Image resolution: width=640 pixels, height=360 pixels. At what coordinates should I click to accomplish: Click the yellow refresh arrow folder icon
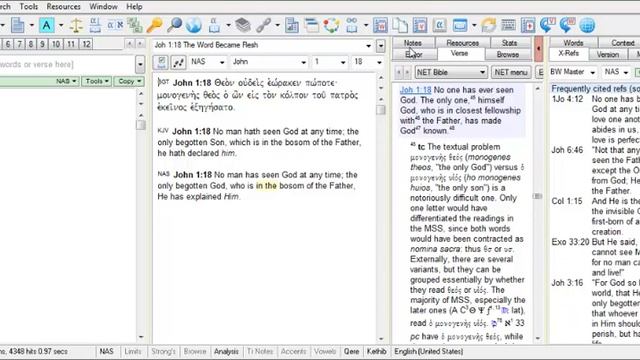click(489, 25)
